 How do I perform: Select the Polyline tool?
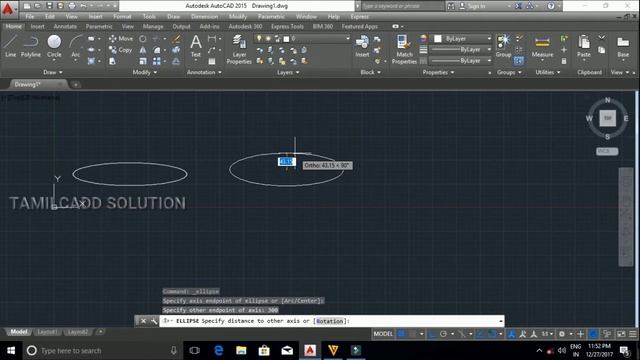coord(31,46)
